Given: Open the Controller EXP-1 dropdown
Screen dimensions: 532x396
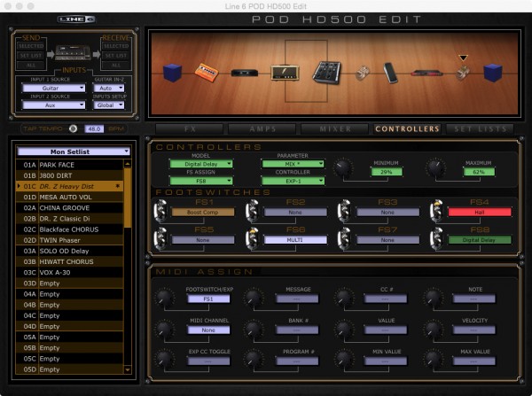Looking at the screenshot, I should click(293, 181).
